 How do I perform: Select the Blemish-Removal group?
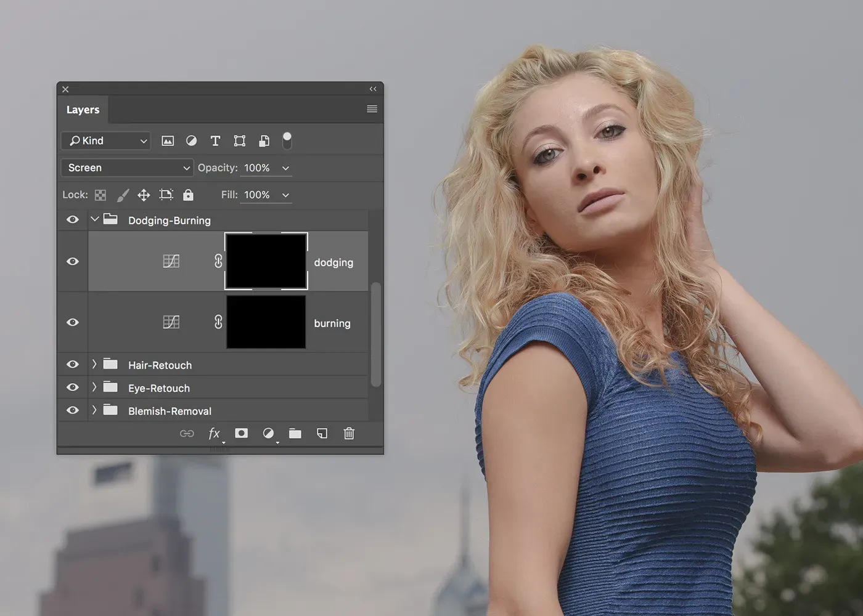(x=170, y=411)
